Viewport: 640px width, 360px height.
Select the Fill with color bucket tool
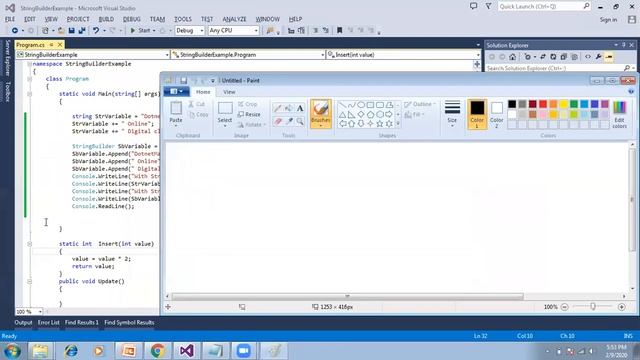click(289, 108)
